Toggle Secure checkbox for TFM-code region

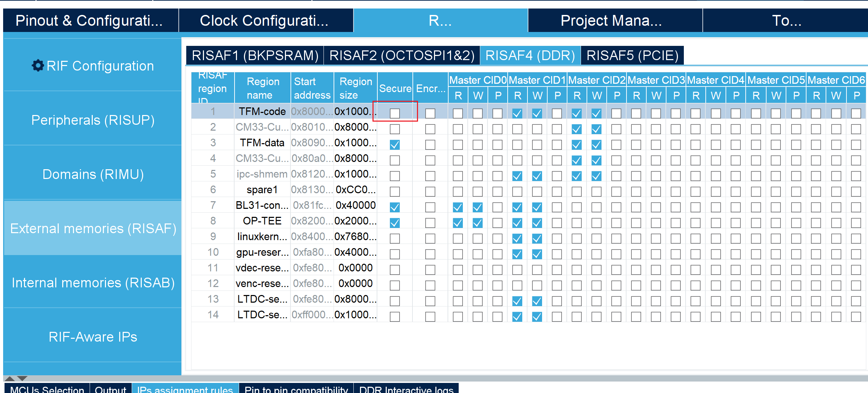(394, 113)
